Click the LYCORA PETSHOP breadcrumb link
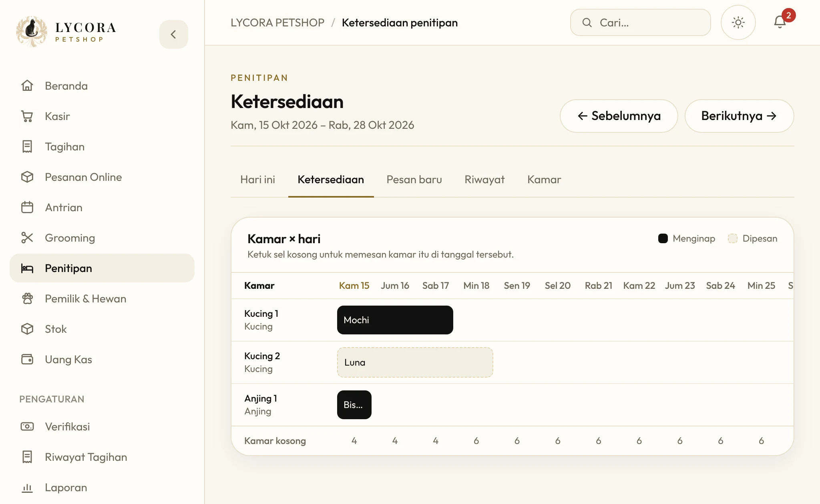The width and height of the screenshot is (820, 504). [x=277, y=23]
